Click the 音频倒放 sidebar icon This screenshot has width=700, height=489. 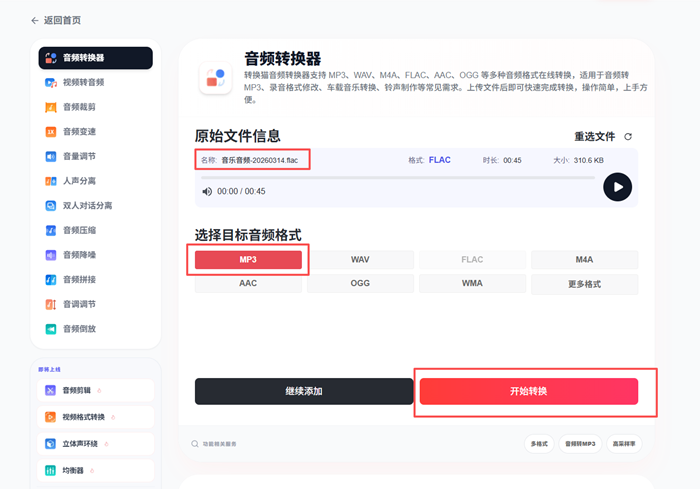pyautogui.click(x=51, y=329)
